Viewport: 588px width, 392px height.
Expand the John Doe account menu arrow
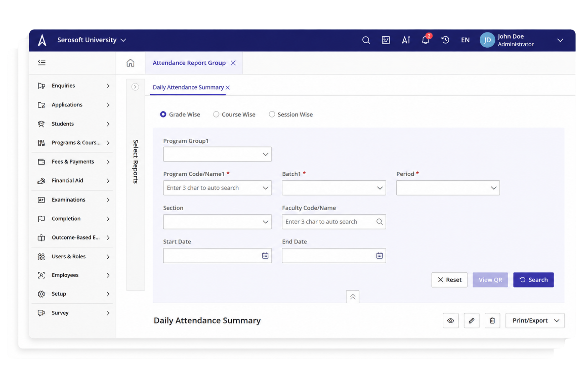(560, 40)
